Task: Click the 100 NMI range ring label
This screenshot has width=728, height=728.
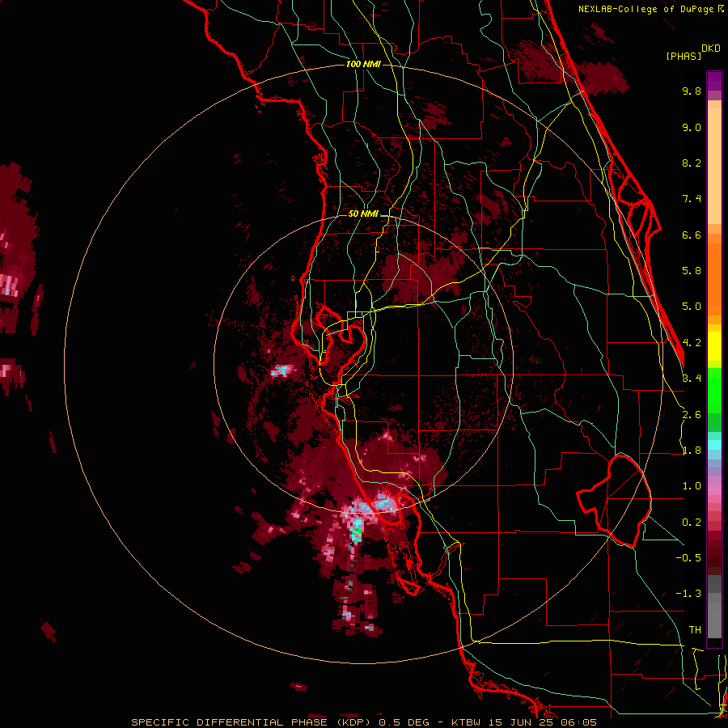Action: tap(363, 64)
